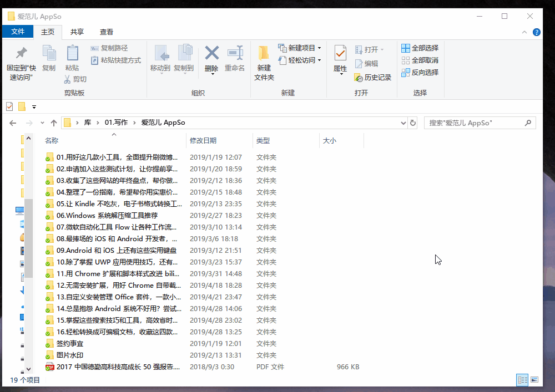Viewport: 555px width, 392px height.
Task: Click the 粘贴 paste clipboard icon
Action: tap(72, 53)
